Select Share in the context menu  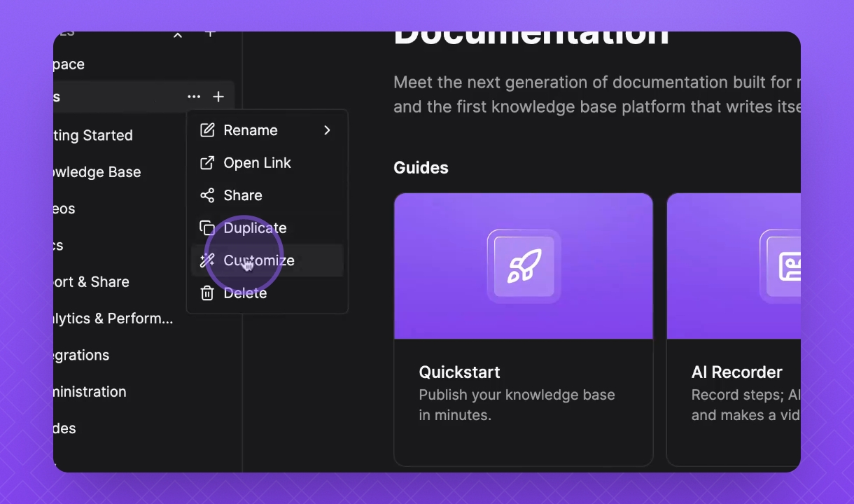click(x=267, y=195)
